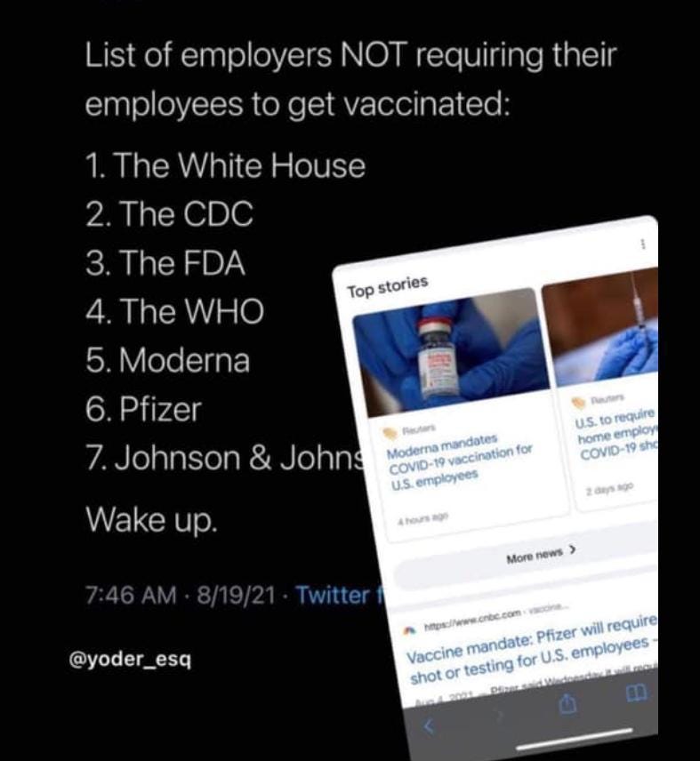Click the 7:46 AM 8/19/21 timestamp
The image size is (700, 761).
point(181,595)
